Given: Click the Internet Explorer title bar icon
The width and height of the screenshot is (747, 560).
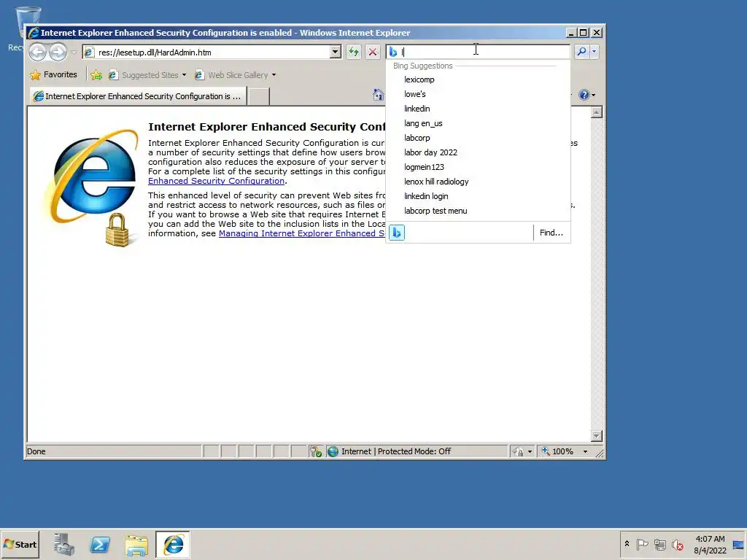Looking at the screenshot, I should point(34,33).
